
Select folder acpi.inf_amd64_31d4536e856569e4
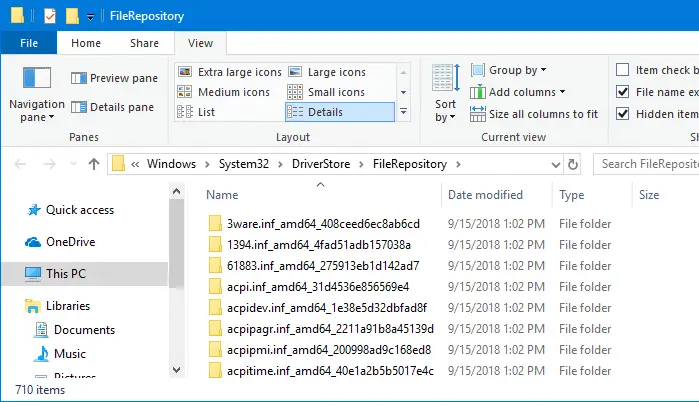(x=318, y=287)
